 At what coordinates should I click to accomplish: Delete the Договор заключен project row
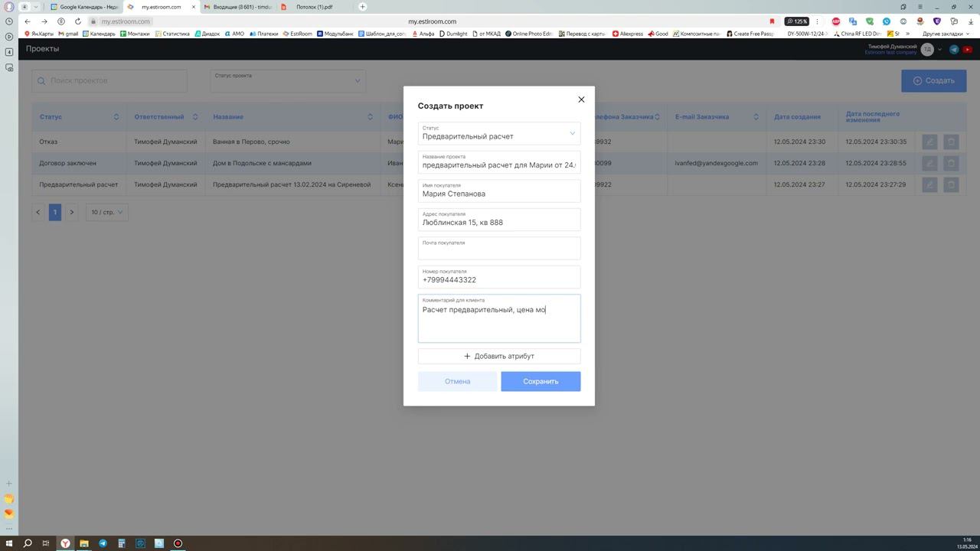pos(951,163)
